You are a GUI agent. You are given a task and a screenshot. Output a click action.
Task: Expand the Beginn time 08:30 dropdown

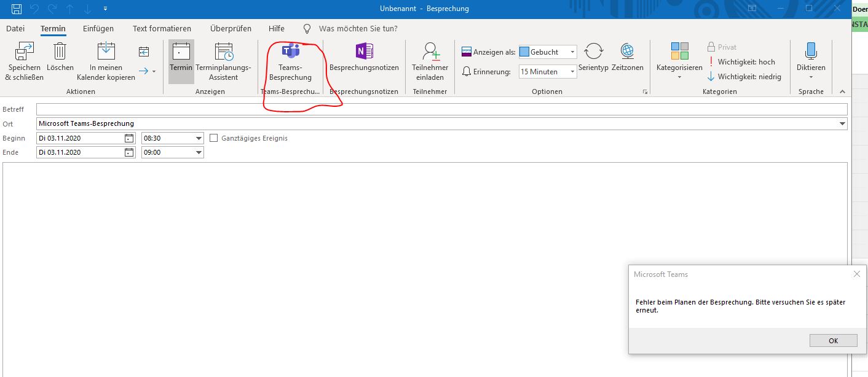coord(199,138)
